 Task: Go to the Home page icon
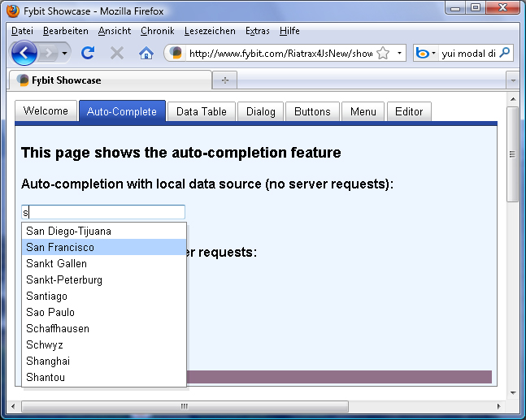[146, 53]
